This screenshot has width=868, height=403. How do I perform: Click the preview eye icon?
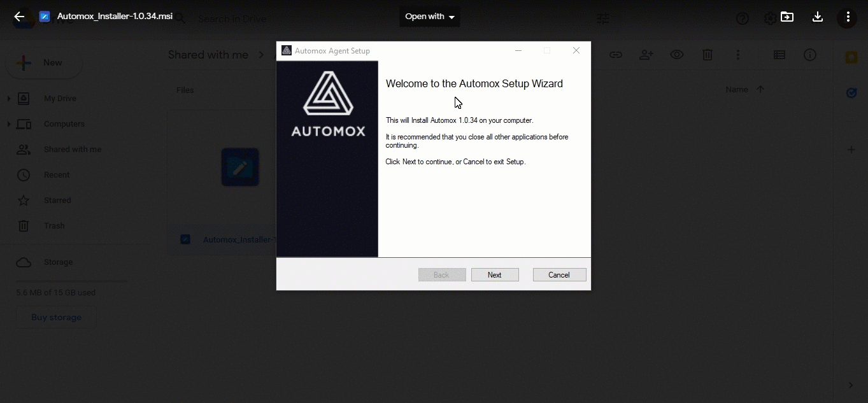(x=677, y=55)
